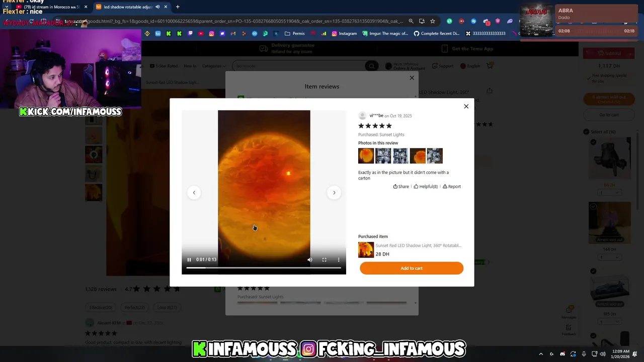Click the blue circular extension icon

(x=473, y=21)
